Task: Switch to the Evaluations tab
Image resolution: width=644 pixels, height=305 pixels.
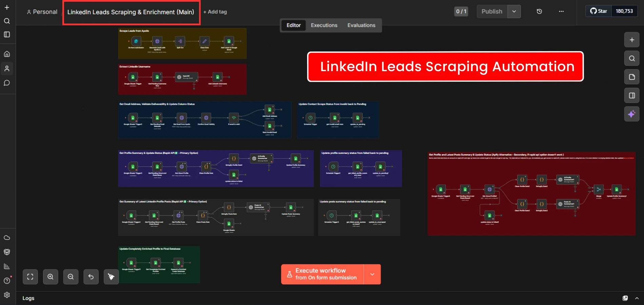Action: 361,25
